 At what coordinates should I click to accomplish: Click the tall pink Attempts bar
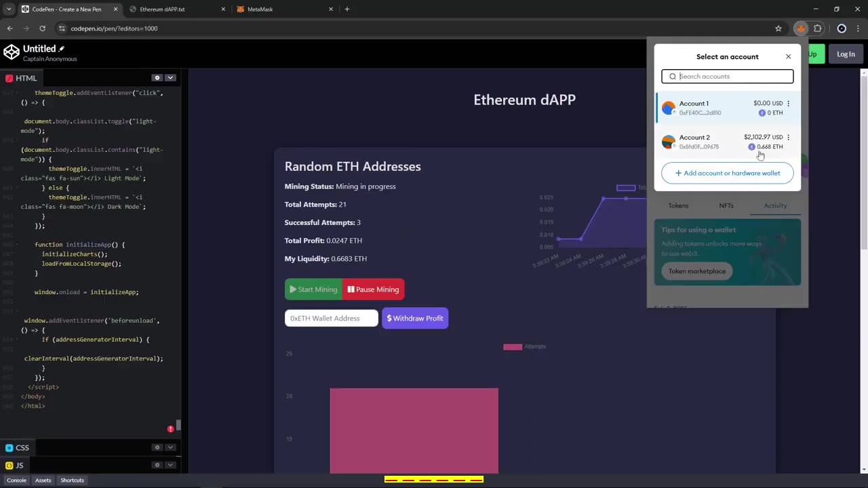pos(414,430)
